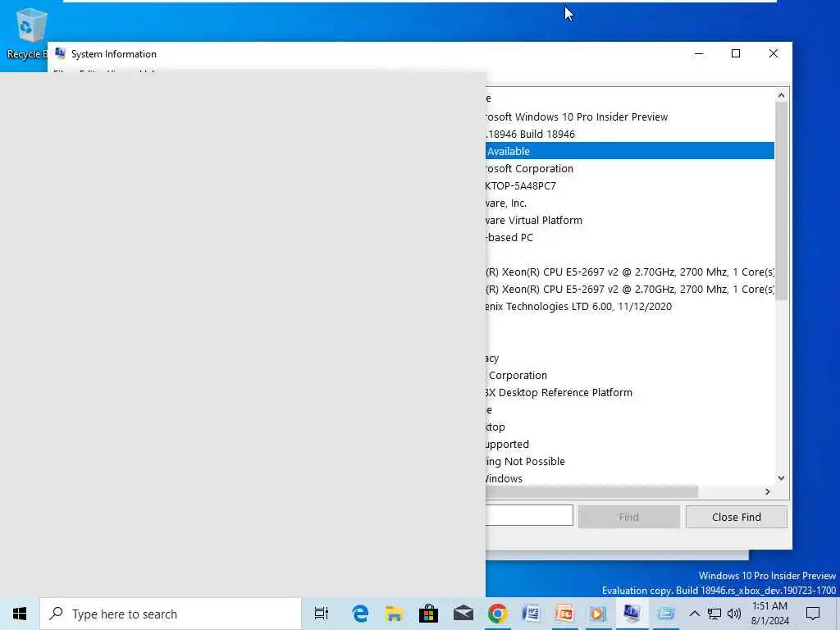Open the Mail app from the taskbar

click(463, 614)
